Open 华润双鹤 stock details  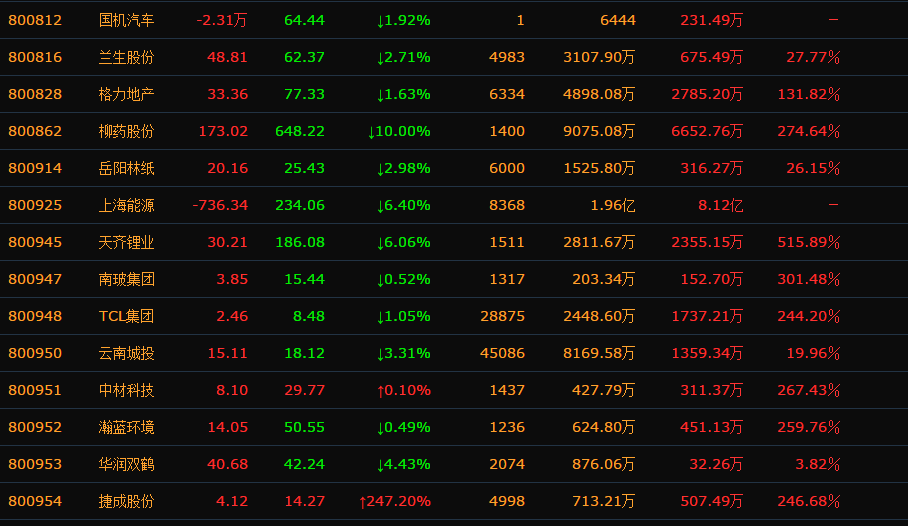click(127, 464)
